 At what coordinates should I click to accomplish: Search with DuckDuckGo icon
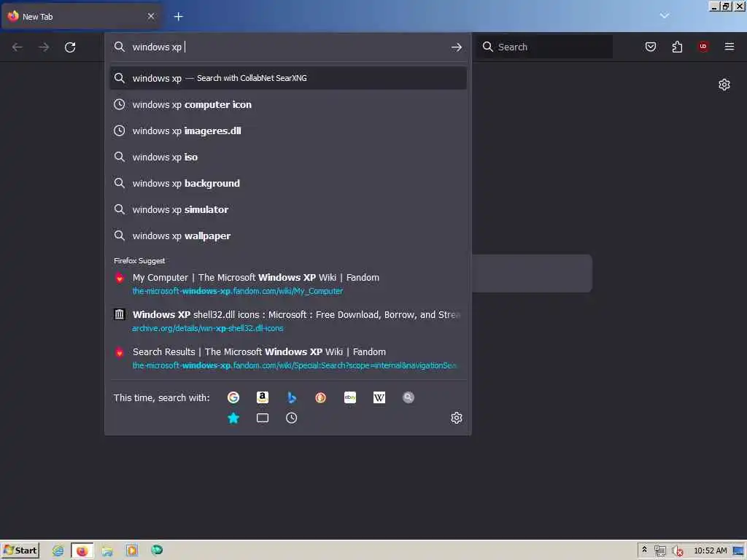pyautogui.click(x=321, y=397)
